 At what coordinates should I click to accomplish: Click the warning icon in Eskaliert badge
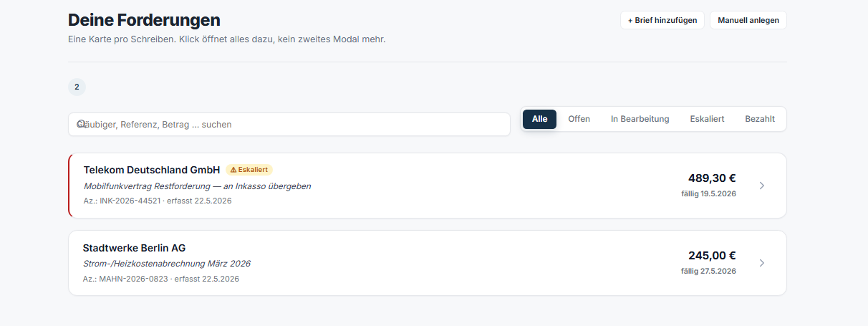pos(233,170)
